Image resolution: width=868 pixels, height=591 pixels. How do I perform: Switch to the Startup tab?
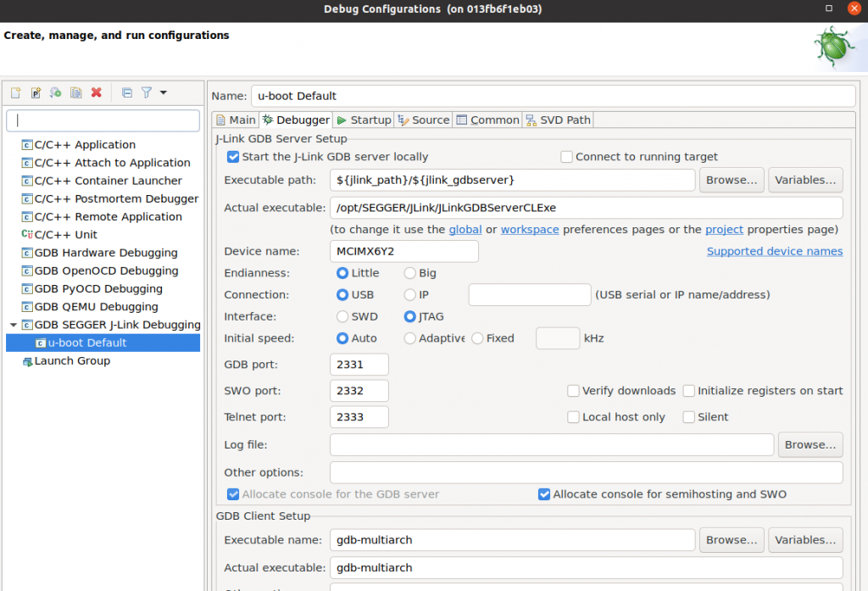(363, 120)
